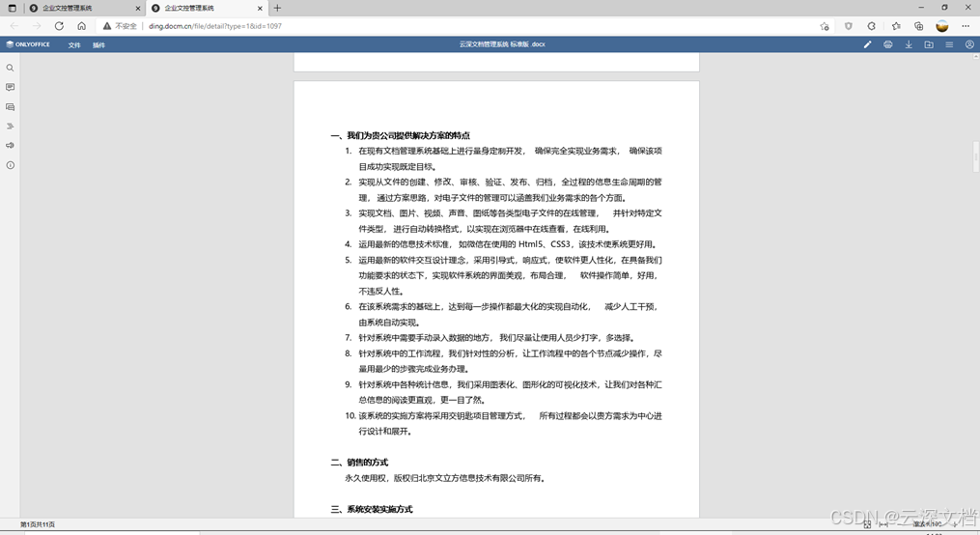Viewport: 980px width, 535px height.
Task: Open the navigation headings panel in the sidebar
Action: click(x=10, y=127)
